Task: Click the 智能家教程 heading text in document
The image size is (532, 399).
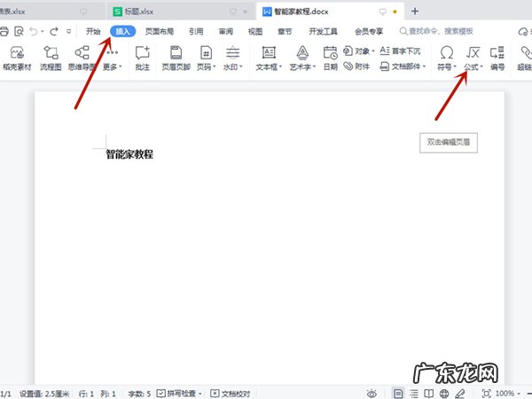Action: [x=129, y=154]
